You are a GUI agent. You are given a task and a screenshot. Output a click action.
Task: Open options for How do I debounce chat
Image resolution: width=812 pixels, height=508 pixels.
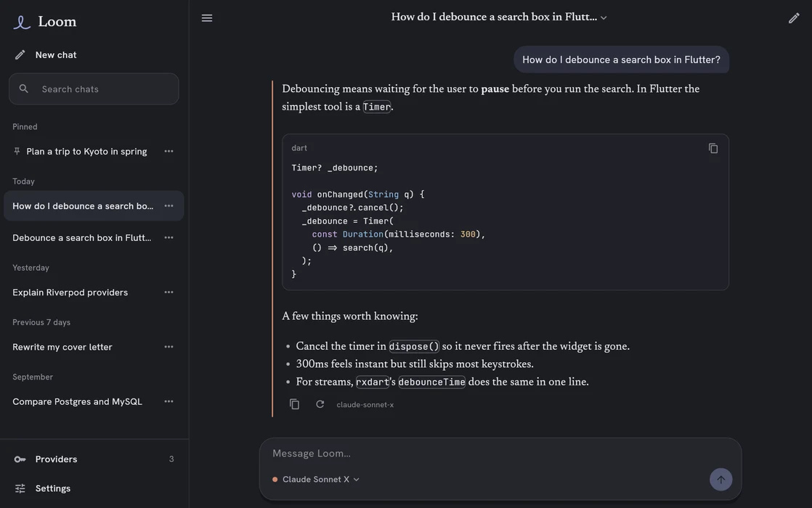(169, 206)
